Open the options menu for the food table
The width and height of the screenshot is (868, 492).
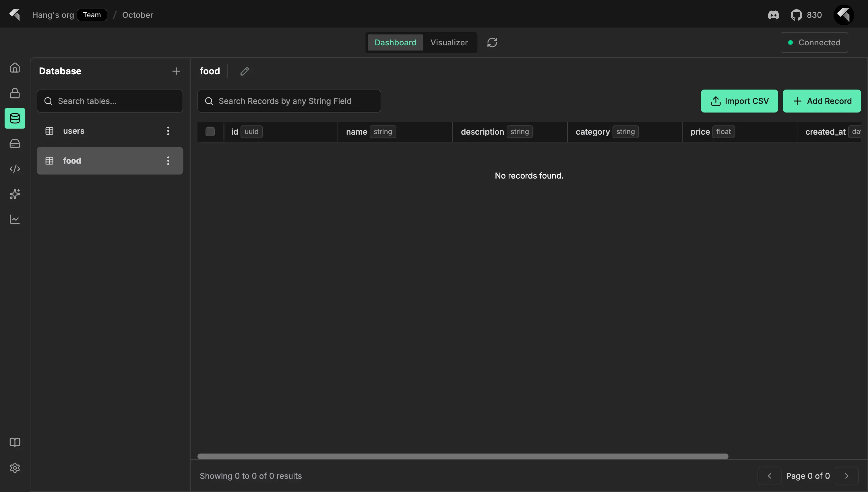click(168, 160)
